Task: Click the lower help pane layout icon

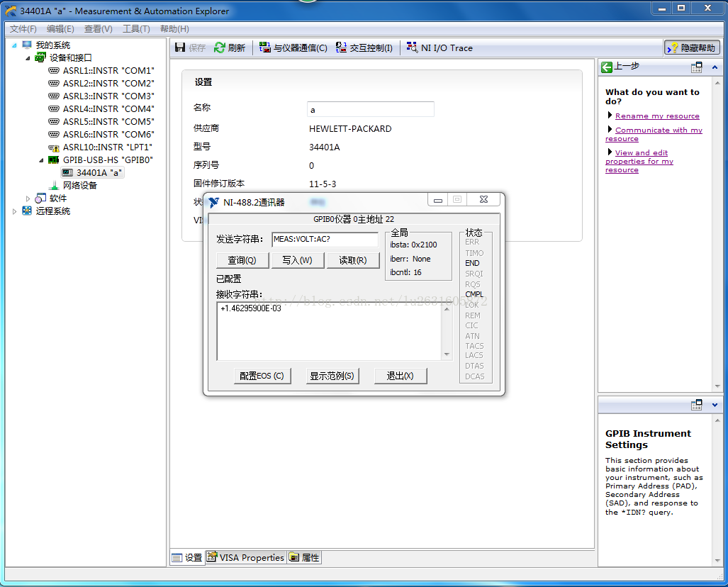Action: [x=696, y=405]
